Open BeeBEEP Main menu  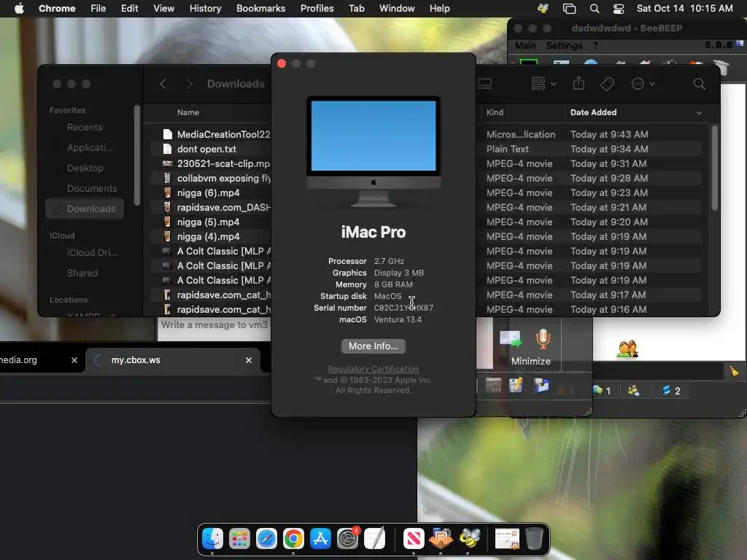tap(525, 46)
